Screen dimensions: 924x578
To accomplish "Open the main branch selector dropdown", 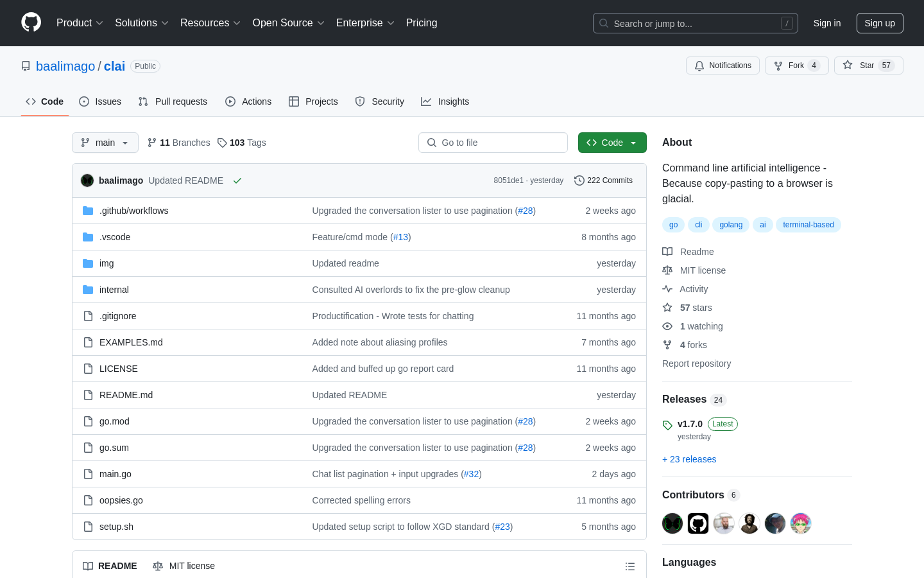I will coord(105,143).
